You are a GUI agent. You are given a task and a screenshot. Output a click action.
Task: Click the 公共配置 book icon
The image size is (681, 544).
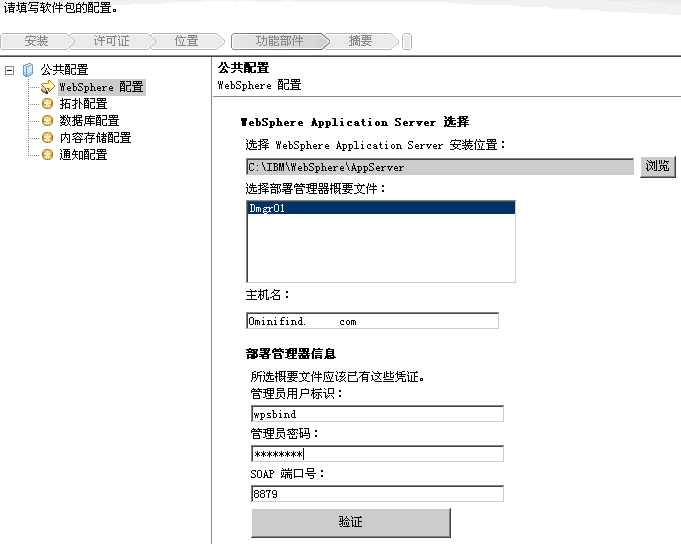(x=28, y=69)
